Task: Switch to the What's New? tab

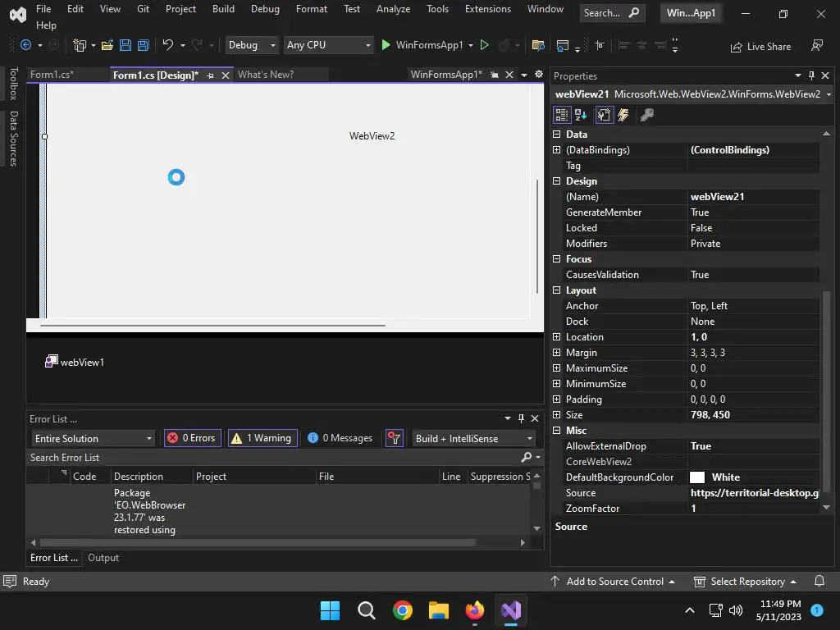Action: tap(266, 75)
